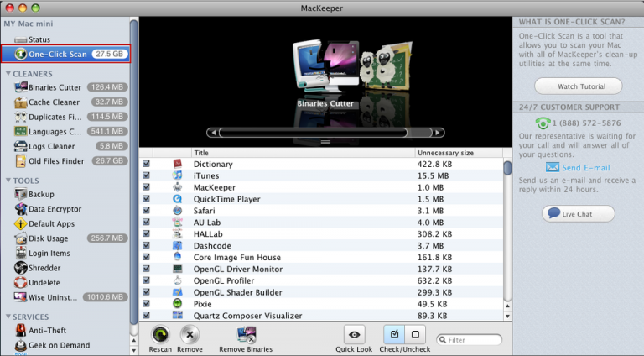Uncheck the Dictionary row checkbox
This screenshot has height=356, width=644.
[147, 165]
